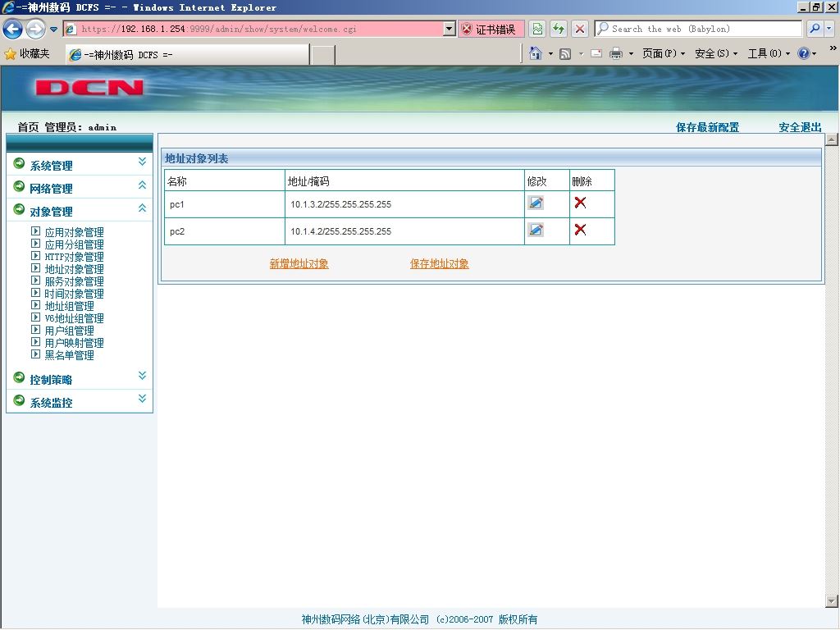Click the Read Mail icon
The image size is (840, 630).
click(596, 53)
